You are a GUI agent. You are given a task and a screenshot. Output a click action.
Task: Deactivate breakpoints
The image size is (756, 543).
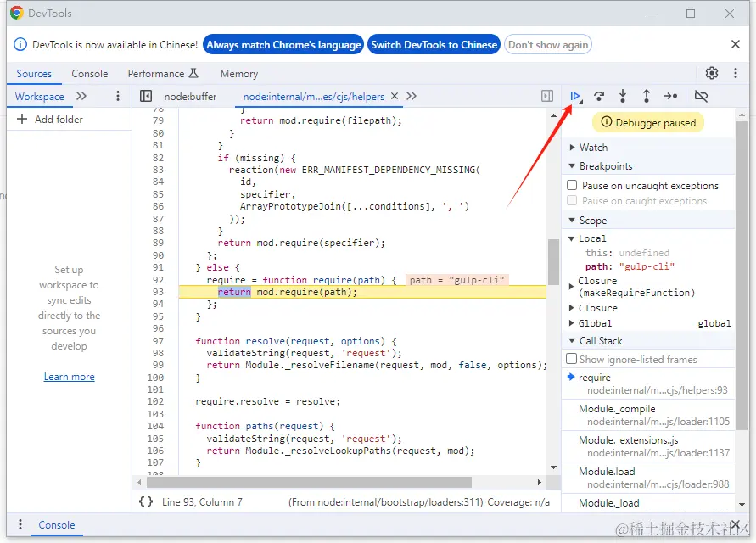tap(701, 97)
